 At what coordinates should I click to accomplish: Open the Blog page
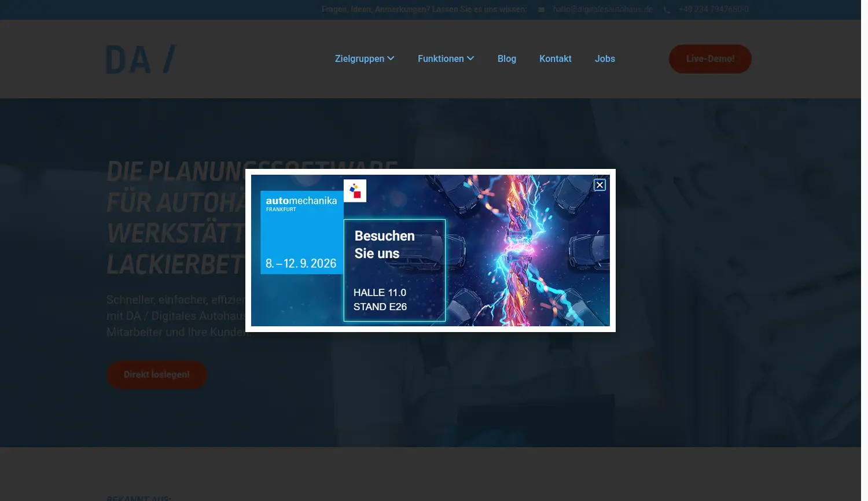tap(507, 58)
